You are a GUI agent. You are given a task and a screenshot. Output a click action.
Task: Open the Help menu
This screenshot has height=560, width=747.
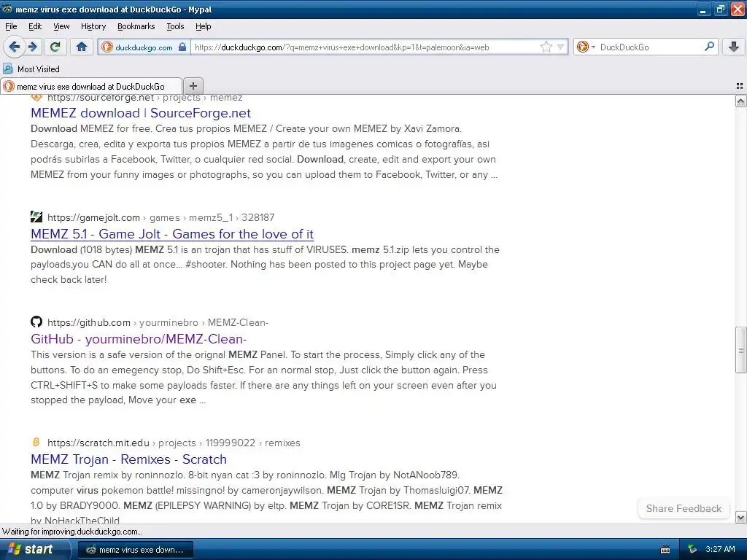(x=203, y=27)
